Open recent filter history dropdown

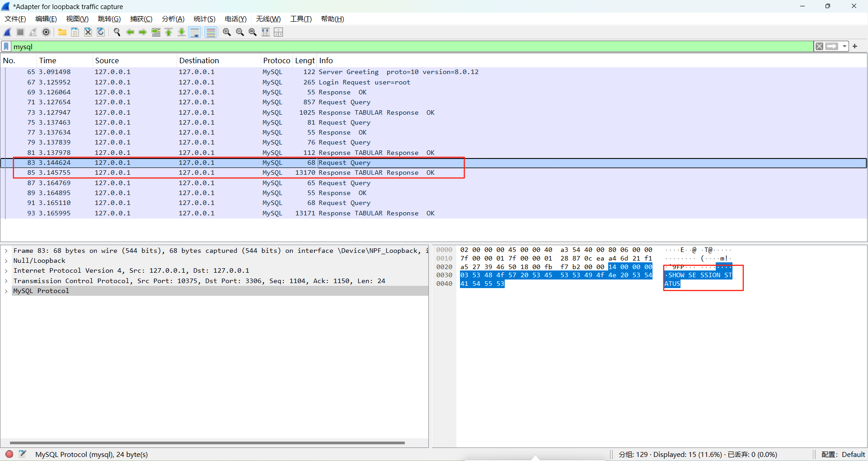pos(844,47)
